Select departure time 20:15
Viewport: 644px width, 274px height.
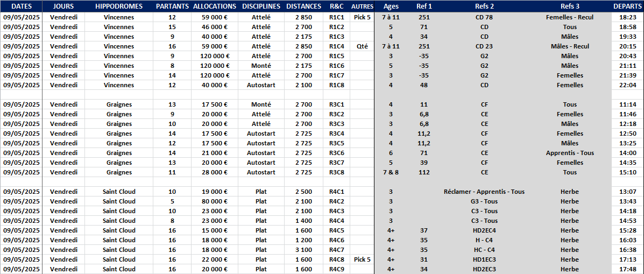pyautogui.click(x=627, y=46)
